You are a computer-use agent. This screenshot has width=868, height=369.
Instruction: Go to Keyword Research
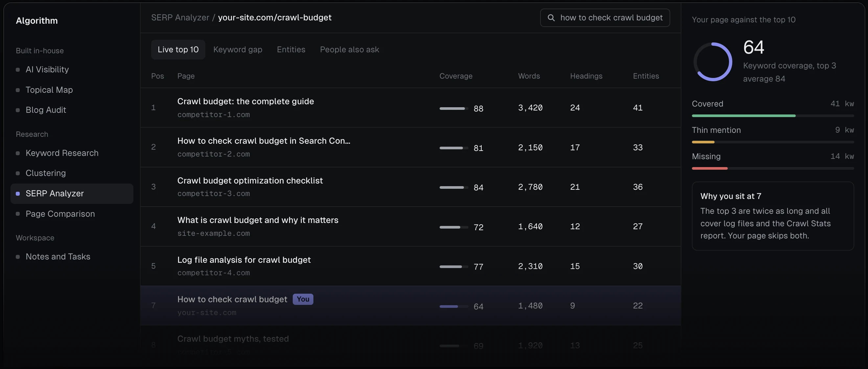tap(72, 153)
